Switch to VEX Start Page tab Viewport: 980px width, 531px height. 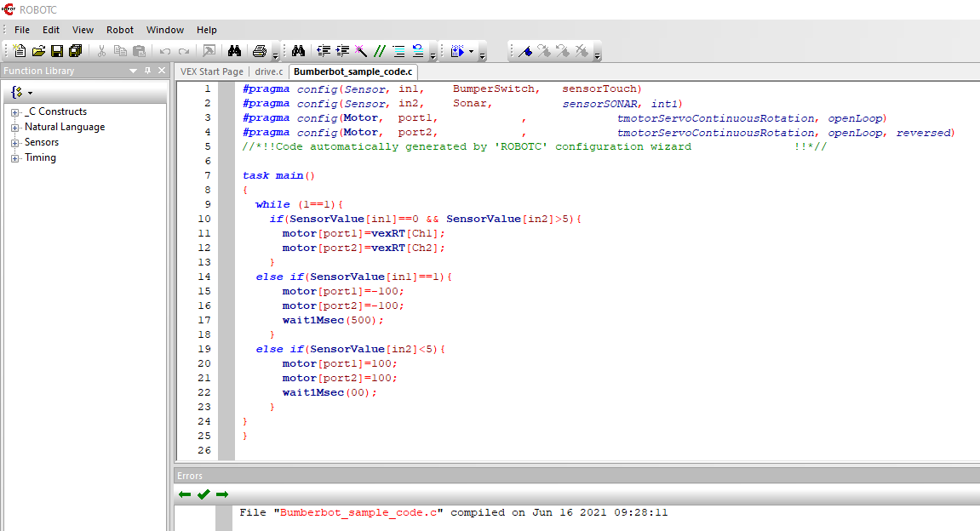[212, 71]
